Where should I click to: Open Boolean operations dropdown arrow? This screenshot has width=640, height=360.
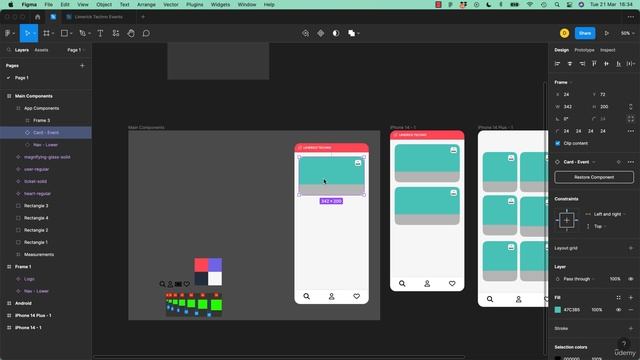coord(358,33)
